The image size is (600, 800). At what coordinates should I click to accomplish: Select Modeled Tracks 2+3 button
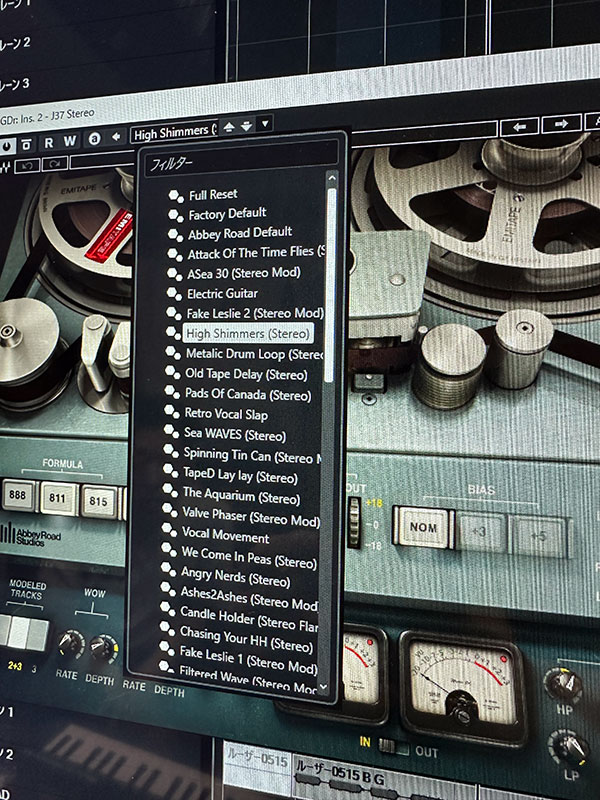click(18, 633)
